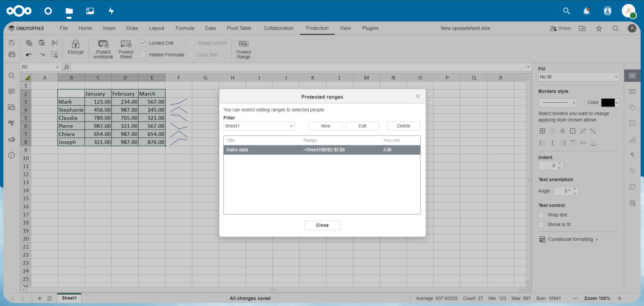
Task: Enable the Hidden Formulas checkbox
Action: [x=143, y=55]
